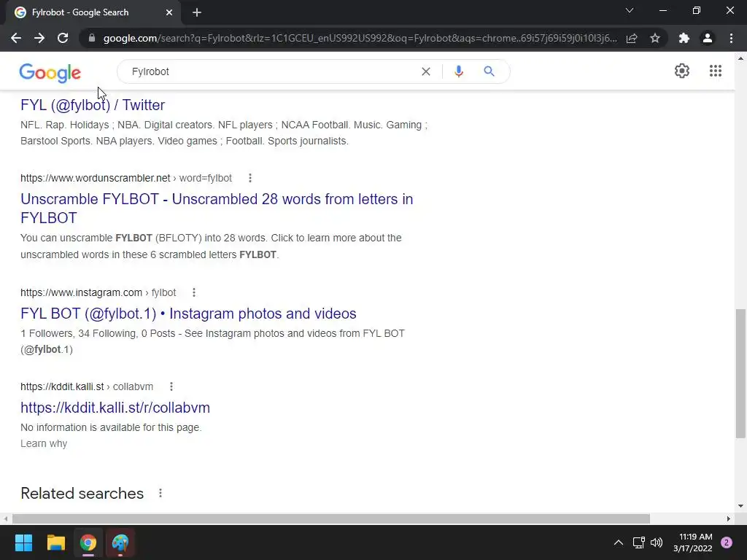The width and height of the screenshot is (747, 560).
Task: Open the Unscramble FYLBOT result link
Action: pyautogui.click(x=217, y=208)
